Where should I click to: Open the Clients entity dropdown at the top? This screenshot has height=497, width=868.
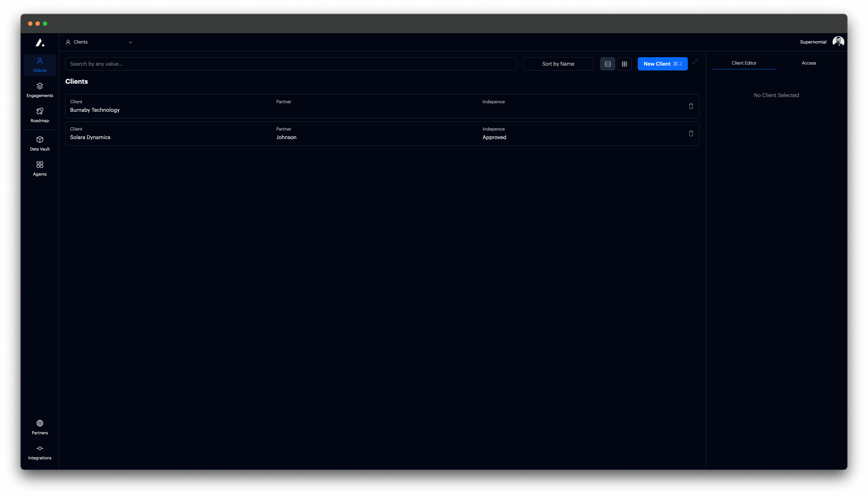coord(99,42)
